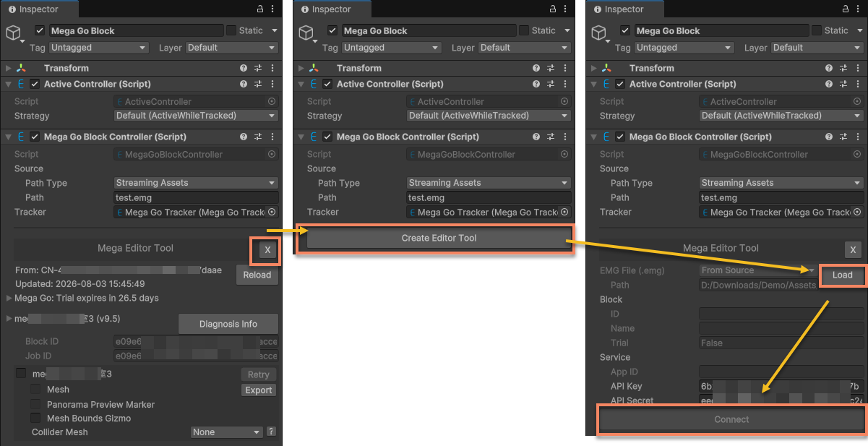This screenshot has height=446, width=868.
Task: Open Transform help icon in right Inspector
Action: (829, 68)
